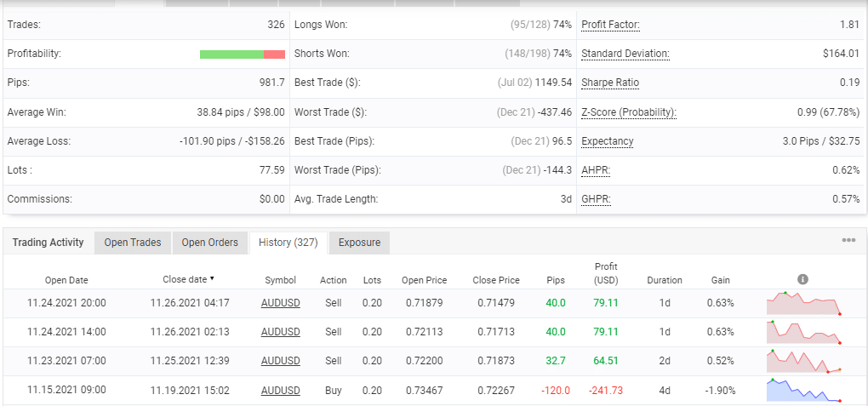Switch to the Open Orders tab
The image size is (868, 406).
210,243
